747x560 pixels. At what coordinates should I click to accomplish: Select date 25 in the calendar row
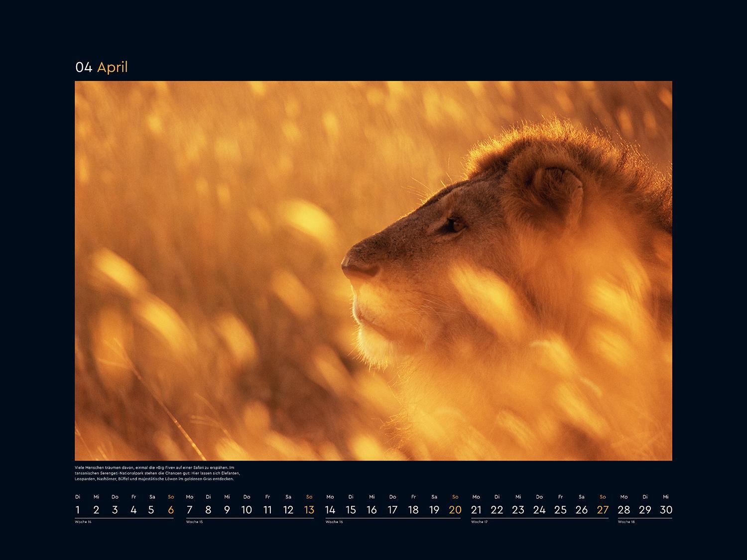click(x=560, y=510)
